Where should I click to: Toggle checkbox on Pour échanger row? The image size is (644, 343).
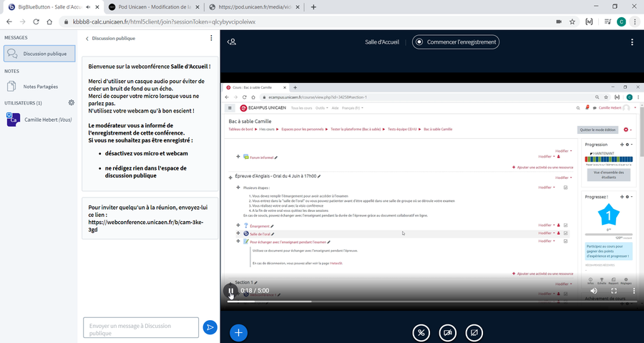(x=565, y=241)
